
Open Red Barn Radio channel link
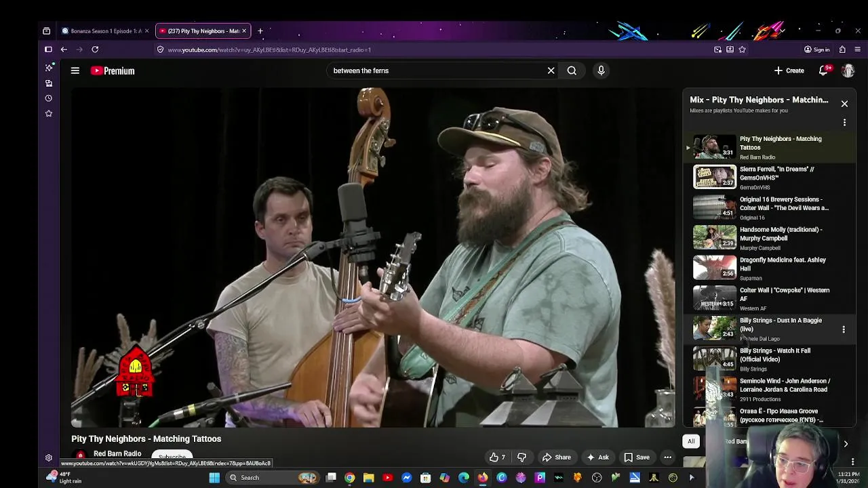coord(117,453)
